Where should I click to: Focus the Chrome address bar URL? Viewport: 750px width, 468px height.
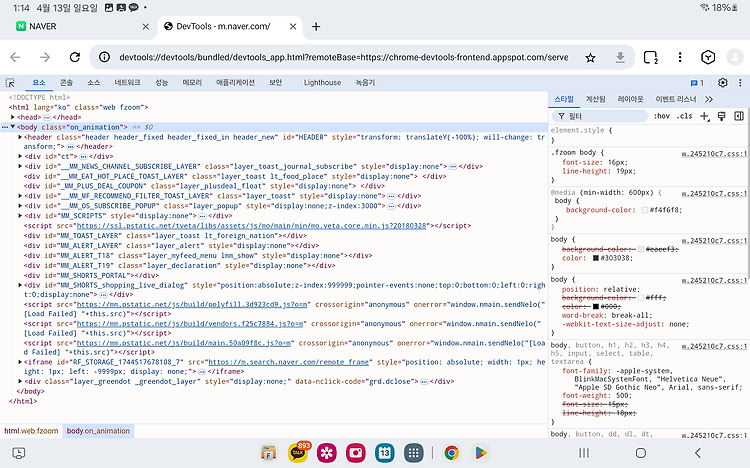click(x=343, y=57)
